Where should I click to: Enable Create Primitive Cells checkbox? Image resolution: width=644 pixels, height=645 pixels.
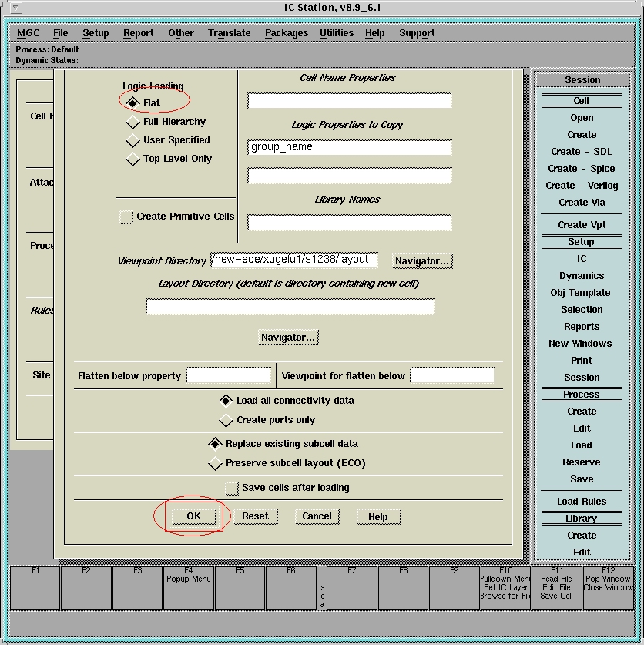pyautogui.click(x=126, y=217)
